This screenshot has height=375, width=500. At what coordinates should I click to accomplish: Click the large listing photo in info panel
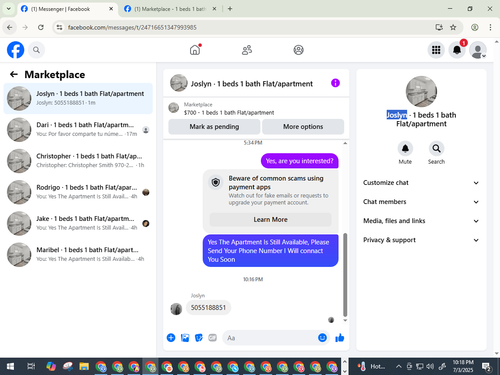[x=421, y=91]
